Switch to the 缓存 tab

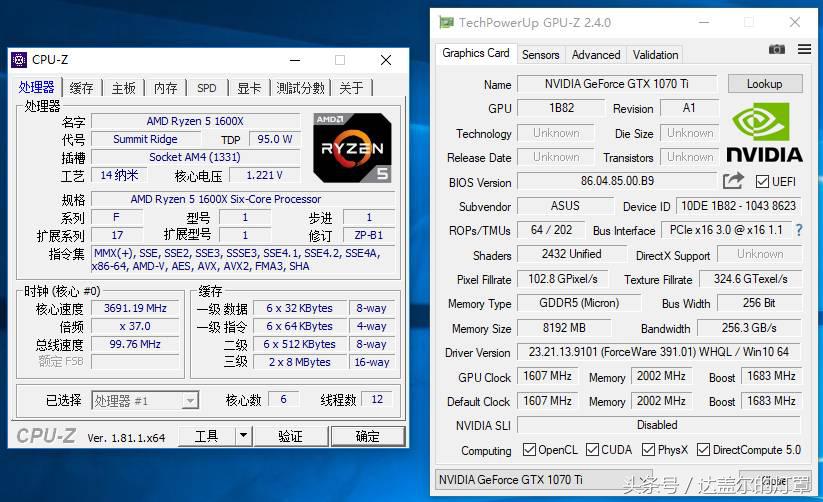(x=81, y=88)
